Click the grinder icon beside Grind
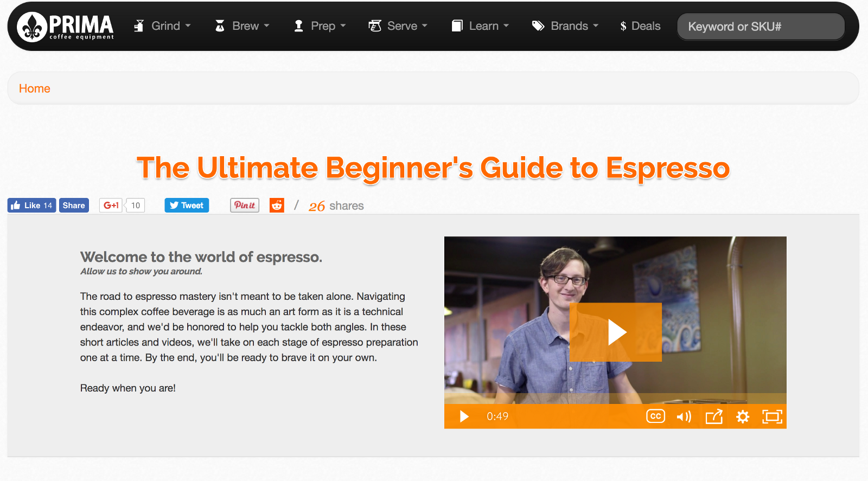 [x=139, y=26]
